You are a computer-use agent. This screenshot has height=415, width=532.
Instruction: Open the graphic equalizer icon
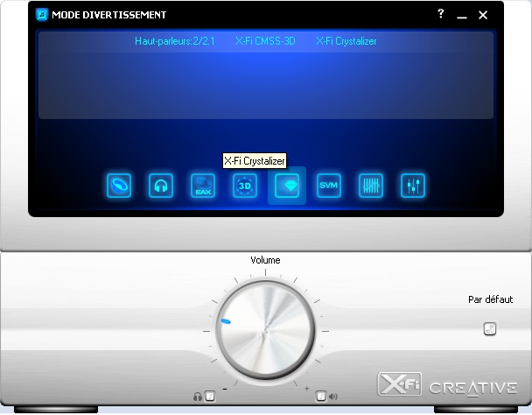tap(371, 186)
